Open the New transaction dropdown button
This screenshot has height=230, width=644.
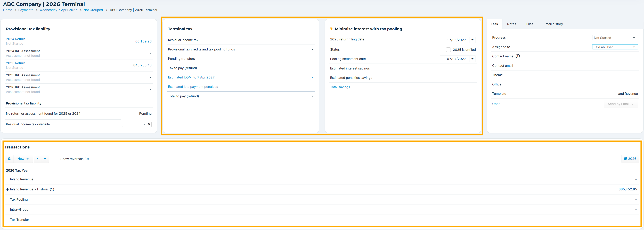[23, 159]
